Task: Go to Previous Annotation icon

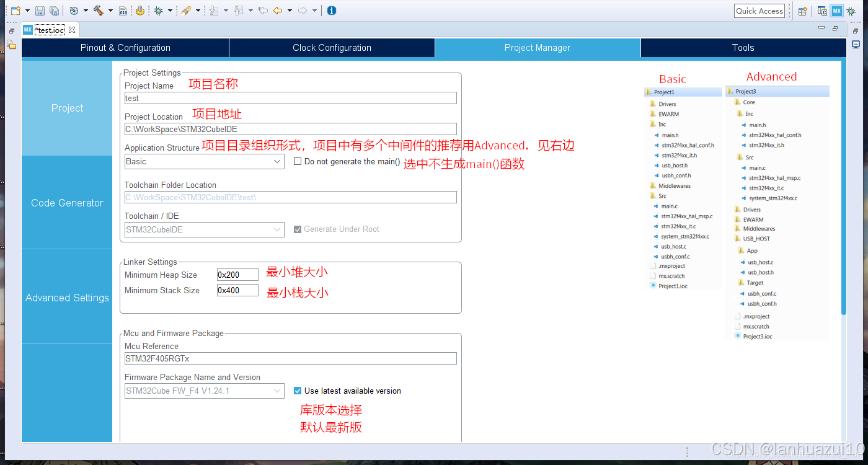Action: point(239,11)
